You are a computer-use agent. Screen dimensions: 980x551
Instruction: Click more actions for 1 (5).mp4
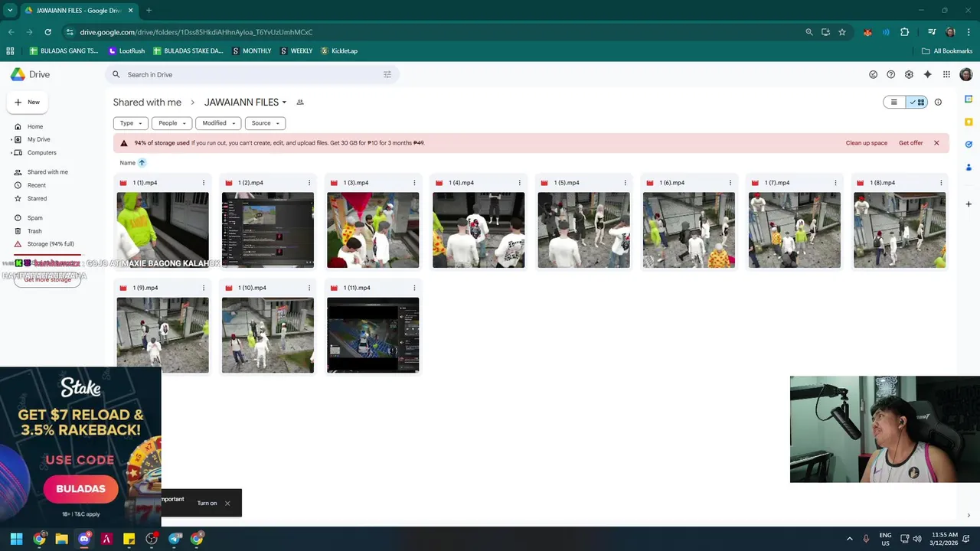pos(626,183)
